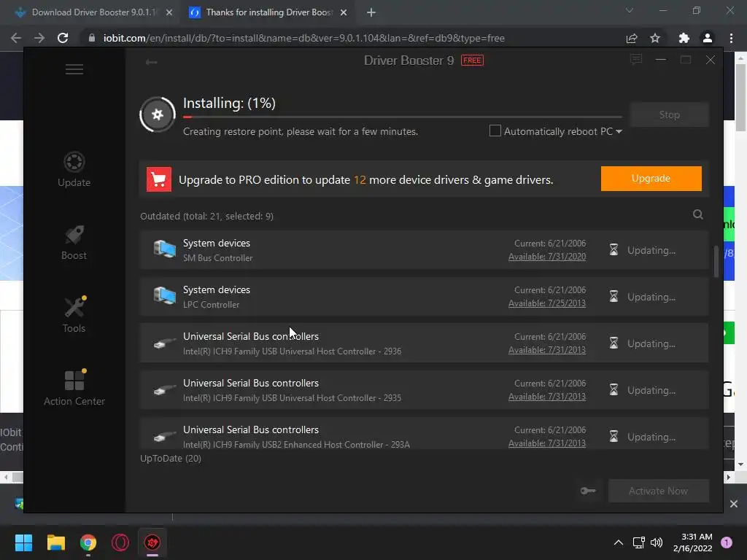This screenshot has height=560, width=747.
Task: Click USB icon for Host Controller 2936
Action: coord(165,343)
